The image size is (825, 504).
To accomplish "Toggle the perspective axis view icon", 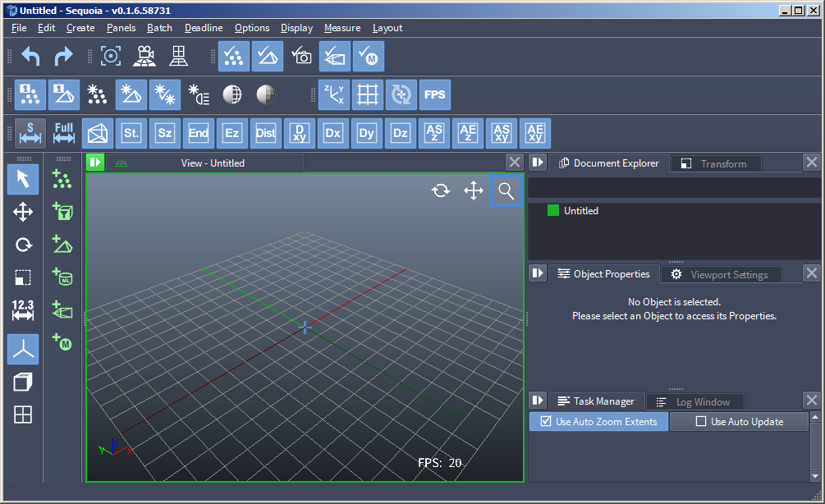I will [x=23, y=350].
